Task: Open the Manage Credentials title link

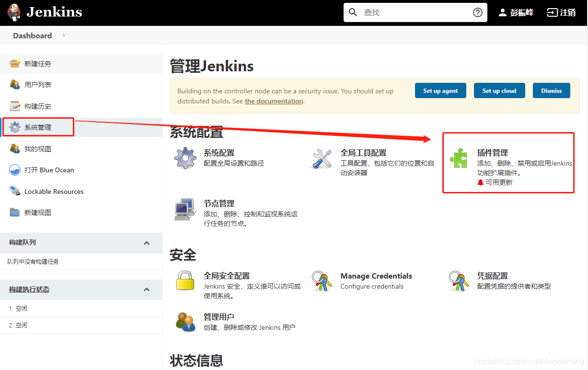Action: click(x=376, y=276)
